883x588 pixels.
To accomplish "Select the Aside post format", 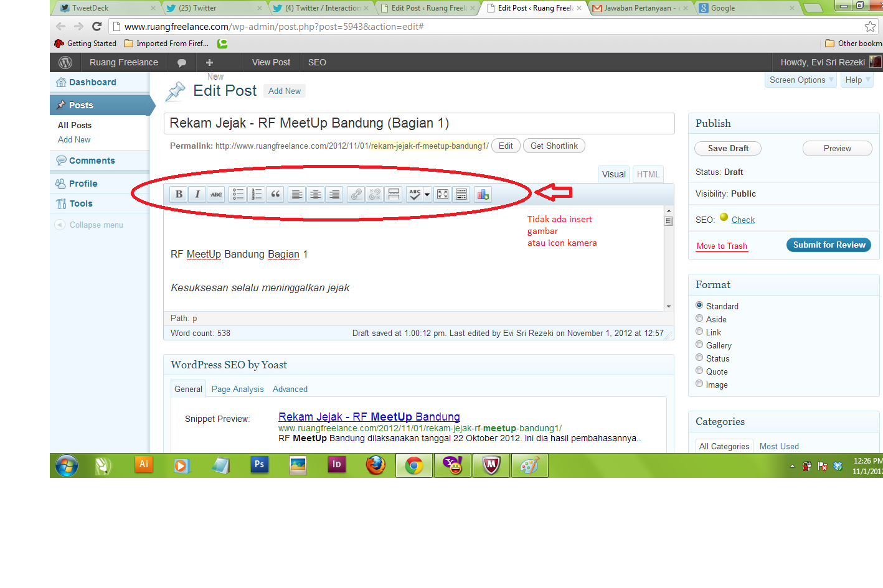I will pos(699,318).
